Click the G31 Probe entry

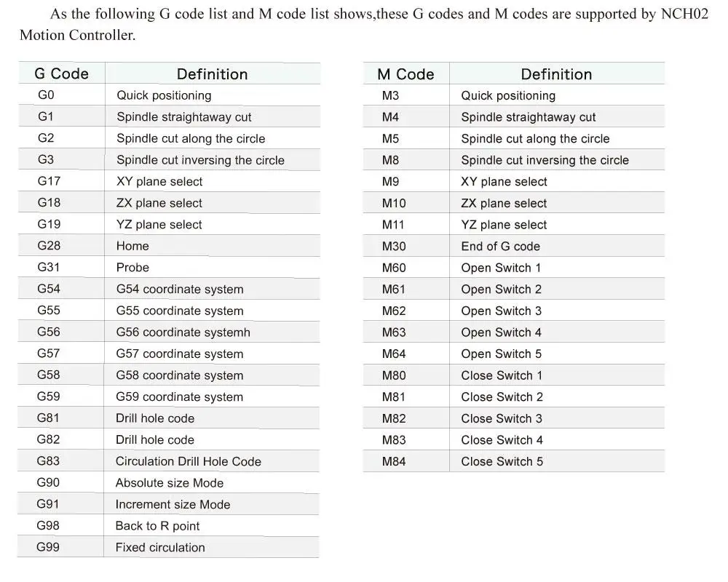click(169, 267)
